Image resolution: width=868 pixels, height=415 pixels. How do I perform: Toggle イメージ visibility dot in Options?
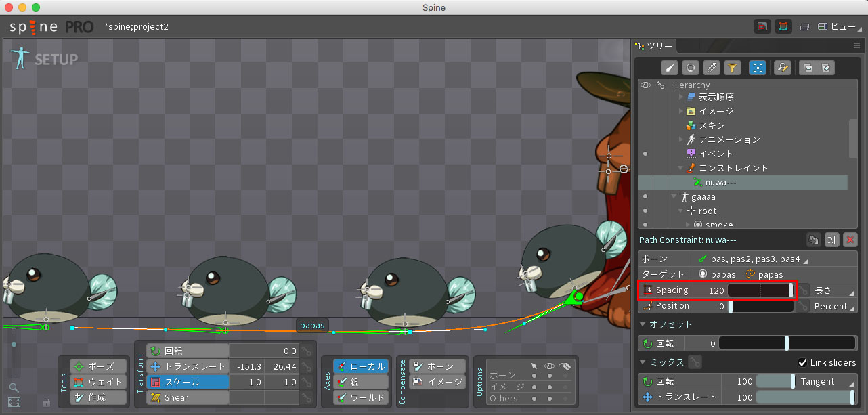[x=548, y=387]
